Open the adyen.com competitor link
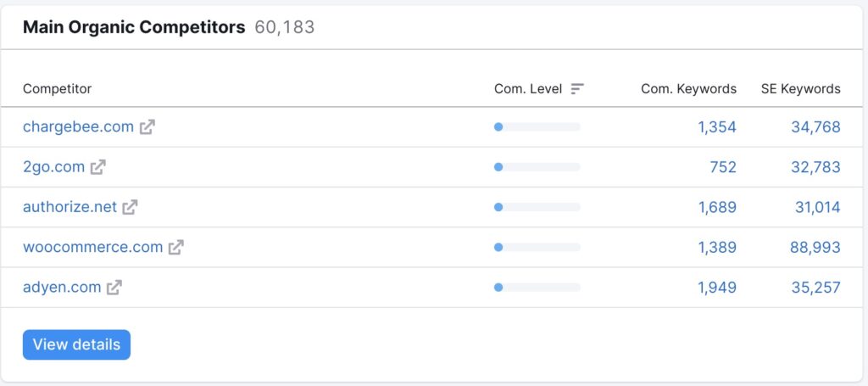Image resolution: width=868 pixels, height=386 pixels. click(x=62, y=288)
